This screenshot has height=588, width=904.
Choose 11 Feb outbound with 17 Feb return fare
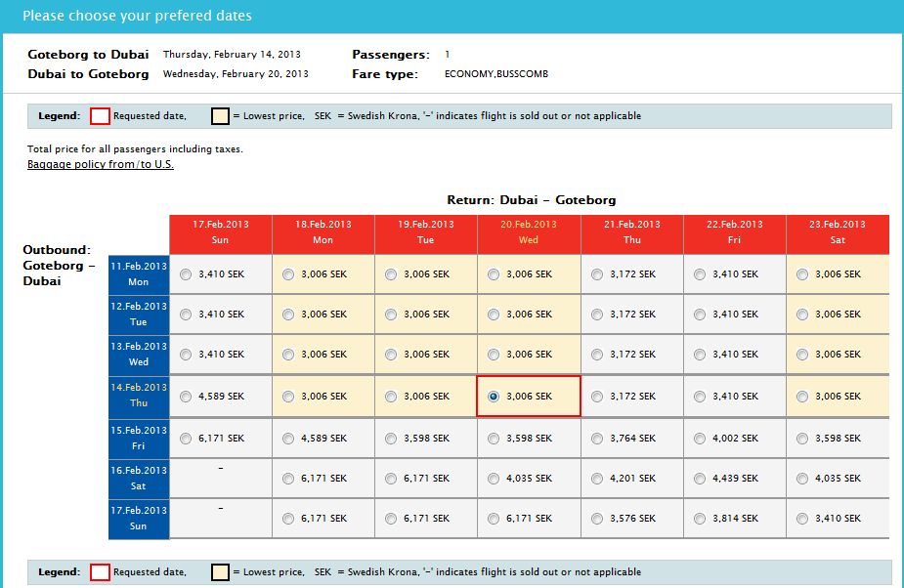[x=186, y=274]
